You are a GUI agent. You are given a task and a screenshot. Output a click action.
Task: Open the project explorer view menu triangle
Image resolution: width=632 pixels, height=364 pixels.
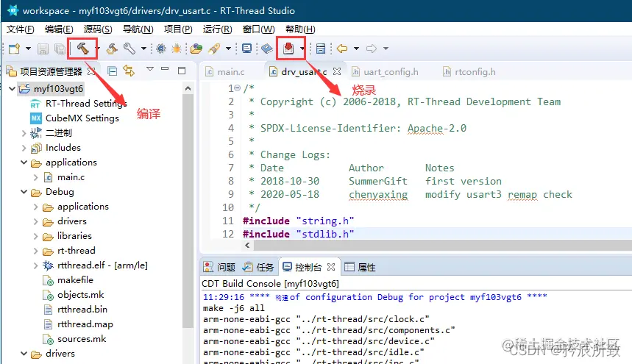point(150,69)
